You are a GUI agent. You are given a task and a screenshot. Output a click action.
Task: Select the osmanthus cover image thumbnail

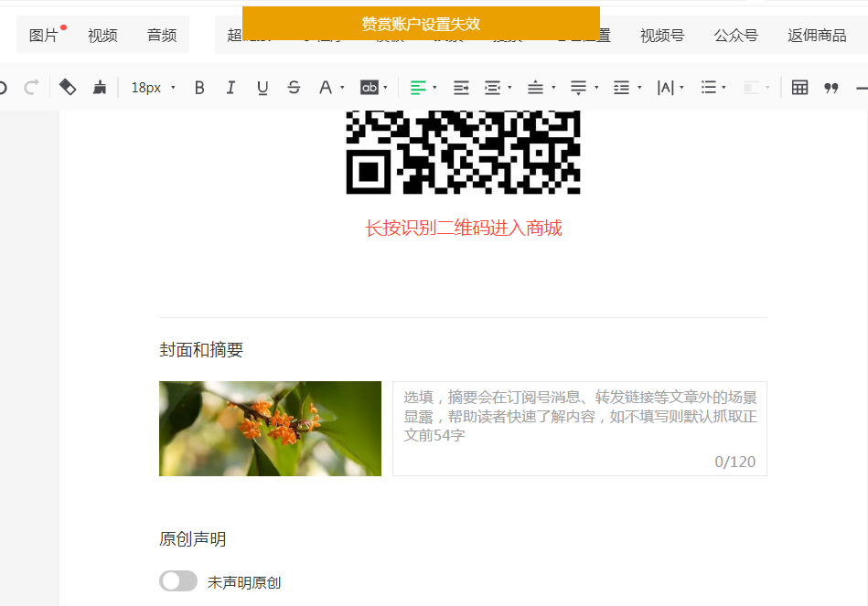click(x=270, y=429)
